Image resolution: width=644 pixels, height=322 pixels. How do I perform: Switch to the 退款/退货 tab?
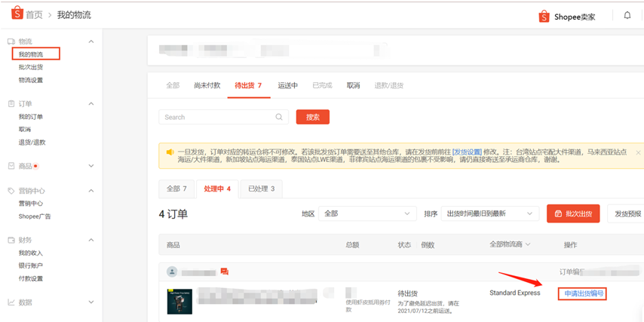click(x=389, y=85)
